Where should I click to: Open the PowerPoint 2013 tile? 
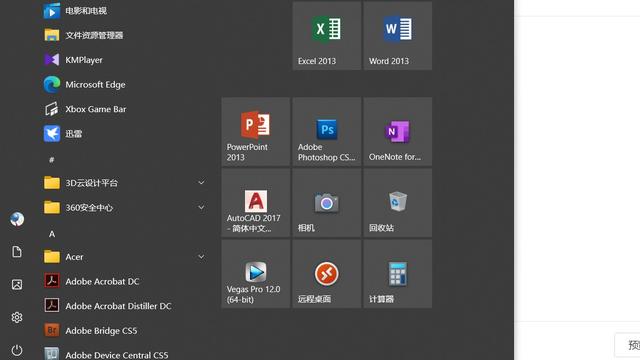pyautogui.click(x=256, y=131)
